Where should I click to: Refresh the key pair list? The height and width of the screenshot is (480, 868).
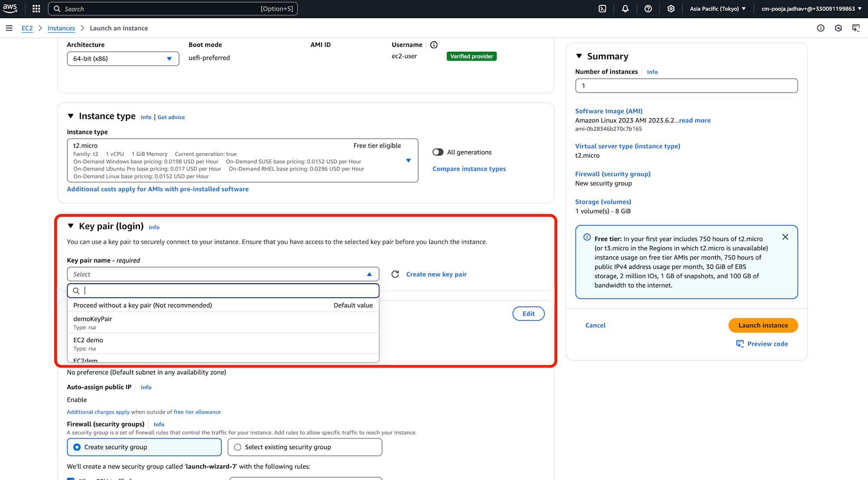point(395,274)
